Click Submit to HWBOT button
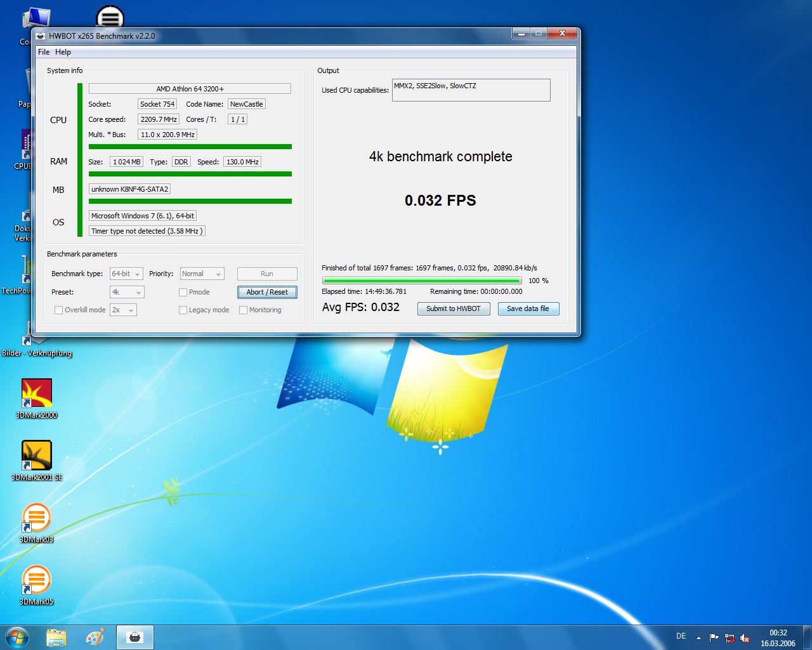812x650 pixels. coord(454,308)
